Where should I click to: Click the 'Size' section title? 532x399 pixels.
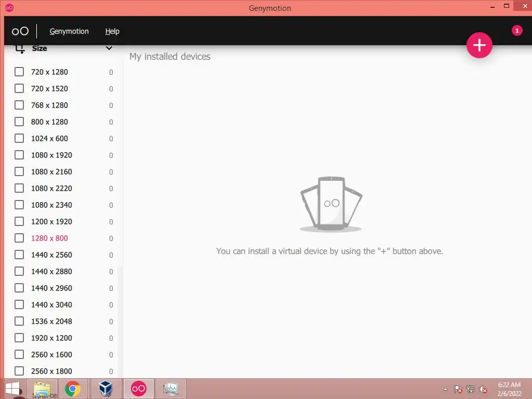[x=39, y=48]
